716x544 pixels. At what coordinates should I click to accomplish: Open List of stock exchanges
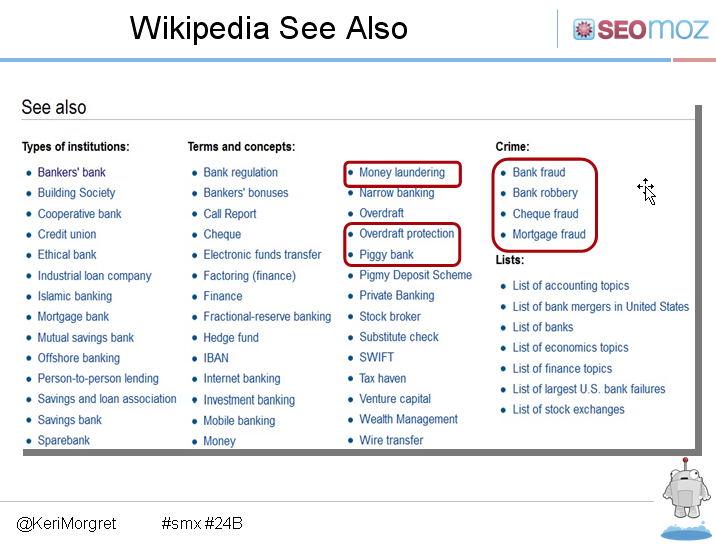point(569,409)
